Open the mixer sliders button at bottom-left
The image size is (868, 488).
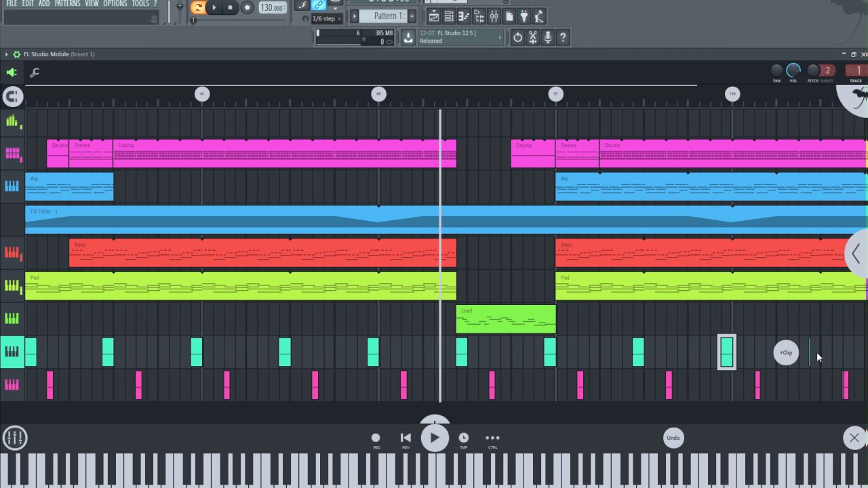14,438
